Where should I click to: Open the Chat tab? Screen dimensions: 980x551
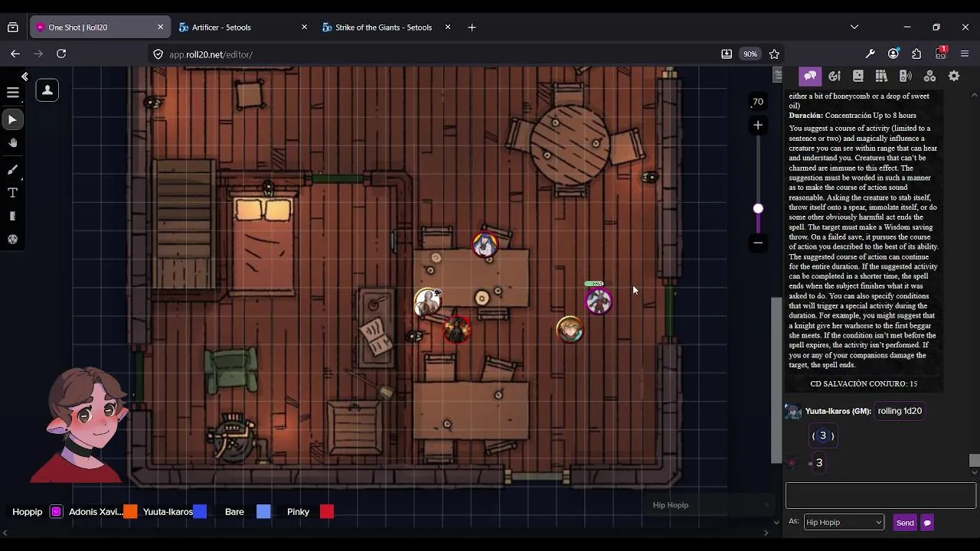tap(810, 76)
